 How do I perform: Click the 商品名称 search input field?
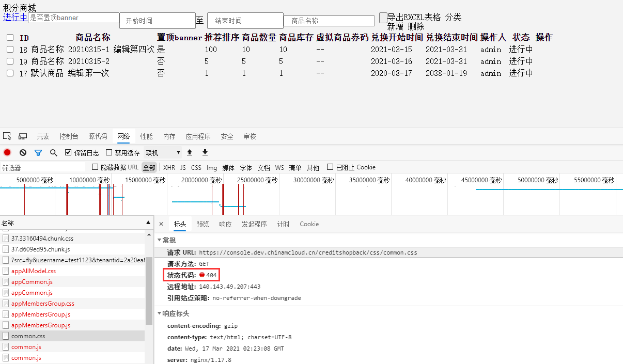[x=329, y=21]
